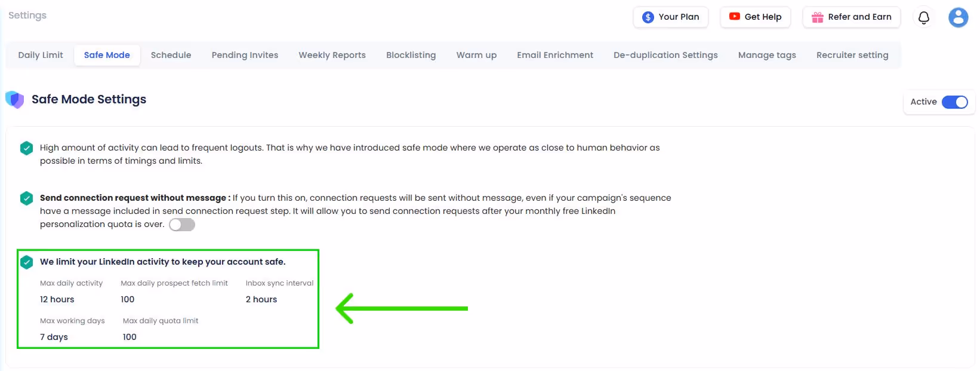Viewport: 980px width, 371px height.
Task: Open the user profile avatar
Action: [x=958, y=17]
